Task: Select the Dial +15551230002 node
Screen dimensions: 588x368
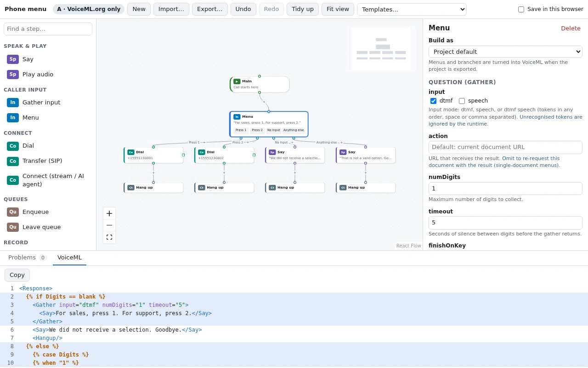Action: point(224,155)
